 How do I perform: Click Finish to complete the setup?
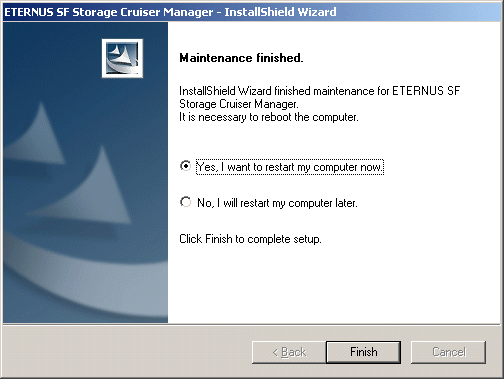(363, 352)
